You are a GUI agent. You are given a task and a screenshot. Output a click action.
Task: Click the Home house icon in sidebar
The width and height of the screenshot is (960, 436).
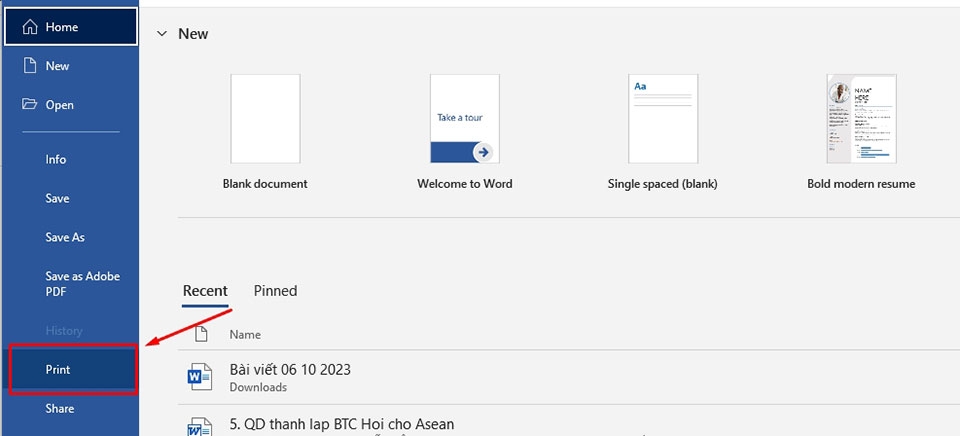[29, 27]
